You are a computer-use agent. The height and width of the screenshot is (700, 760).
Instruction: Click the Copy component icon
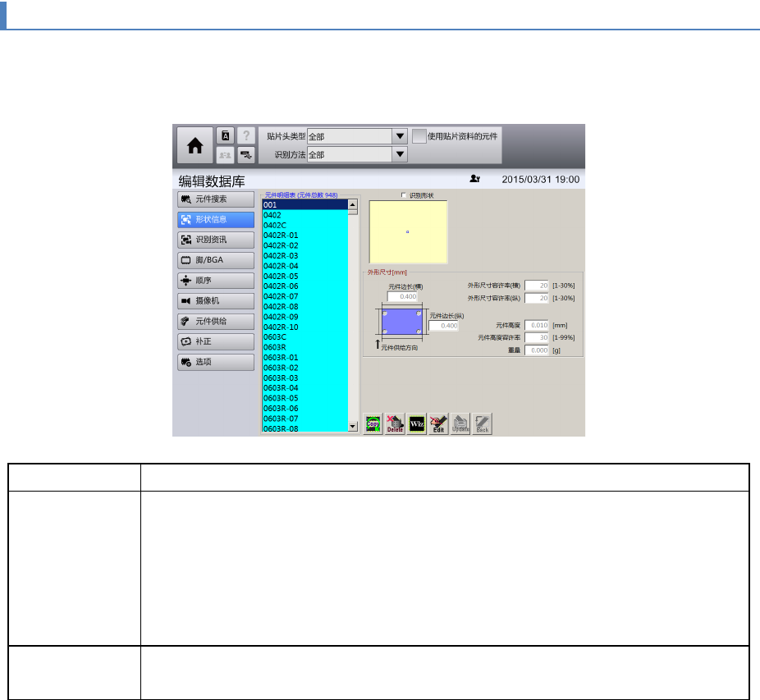pos(373,424)
